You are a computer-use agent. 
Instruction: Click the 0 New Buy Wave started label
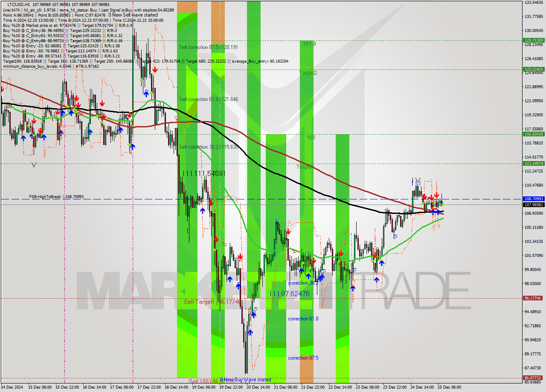point(245,380)
